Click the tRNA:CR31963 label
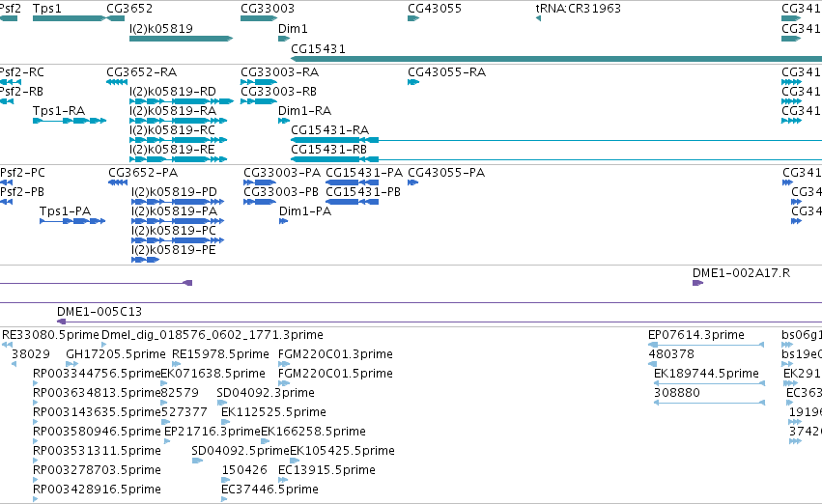 click(579, 9)
